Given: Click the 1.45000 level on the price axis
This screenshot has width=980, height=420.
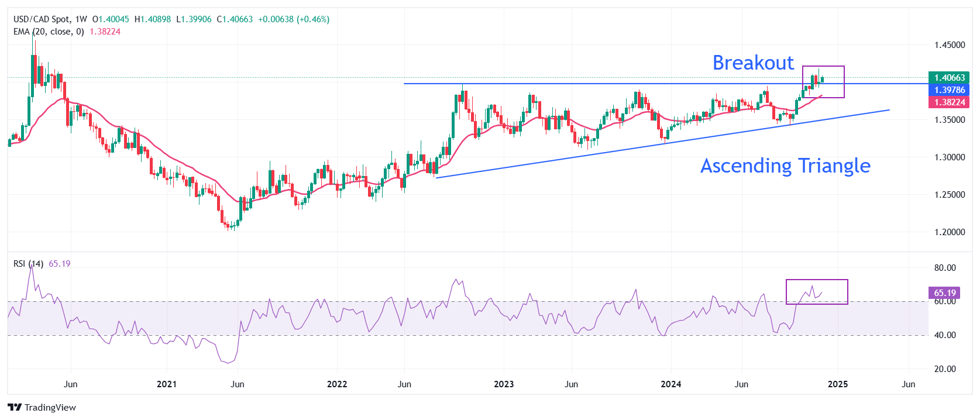Looking at the screenshot, I should coord(949,45).
